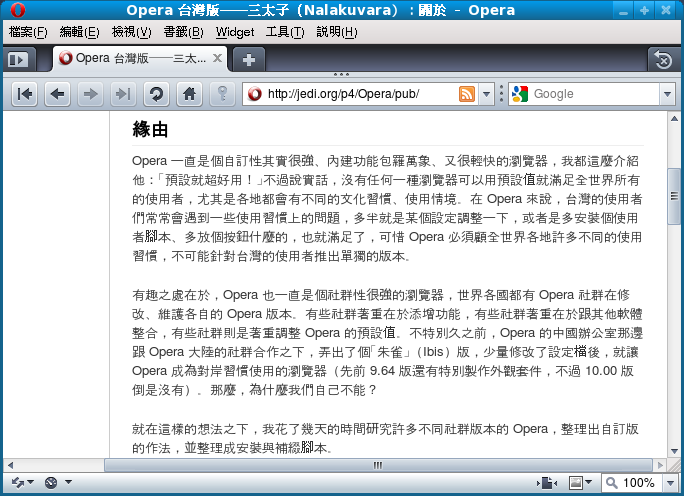Click the vertical scrollbar down arrow
684x496 pixels.
[x=674, y=451]
